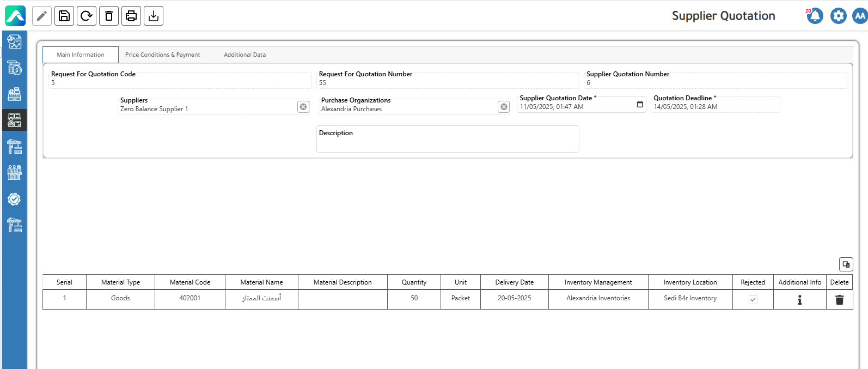Click the AA user profile avatar
This screenshot has height=369, width=868.
point(860,16)
